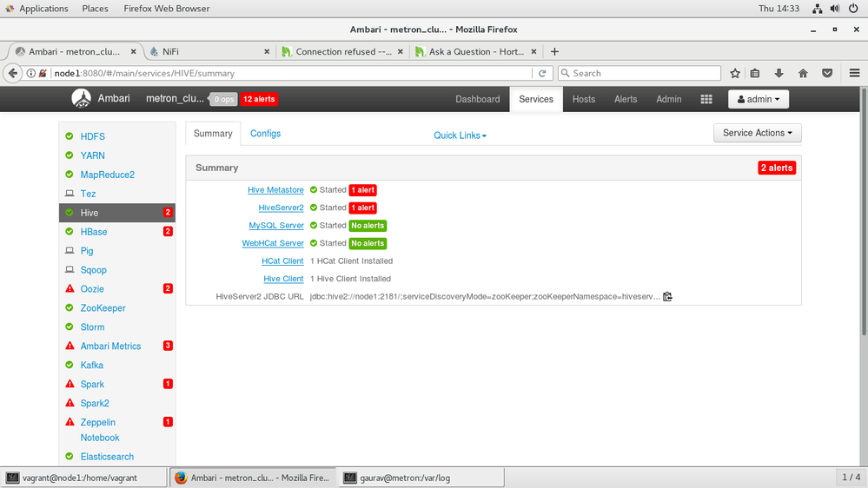Open Admin in top navigation
Image resolution: width=868 pixels, height=488 pixels.
click(669, 99)
